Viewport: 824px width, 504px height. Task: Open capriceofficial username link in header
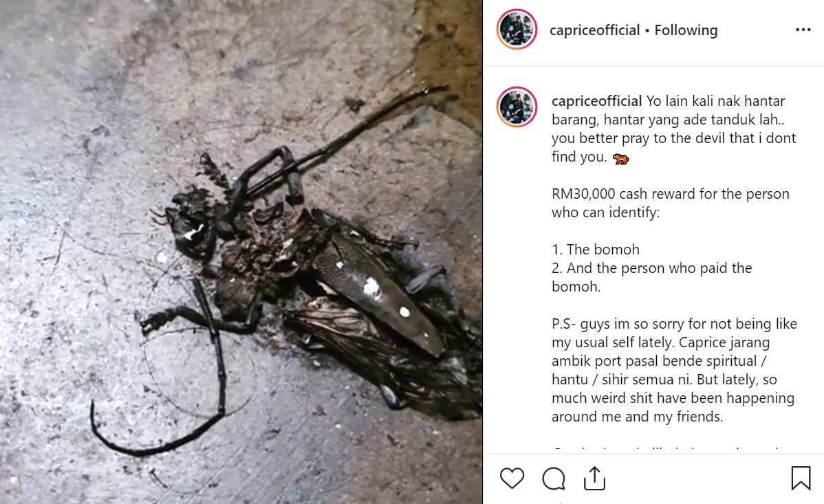click(x=594, y=30)
